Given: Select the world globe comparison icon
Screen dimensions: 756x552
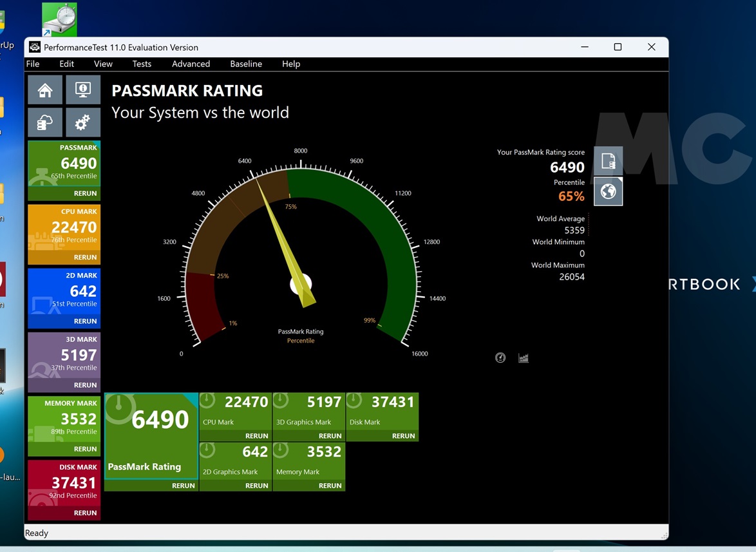Looking at the screenshot, I should (608, 191).
